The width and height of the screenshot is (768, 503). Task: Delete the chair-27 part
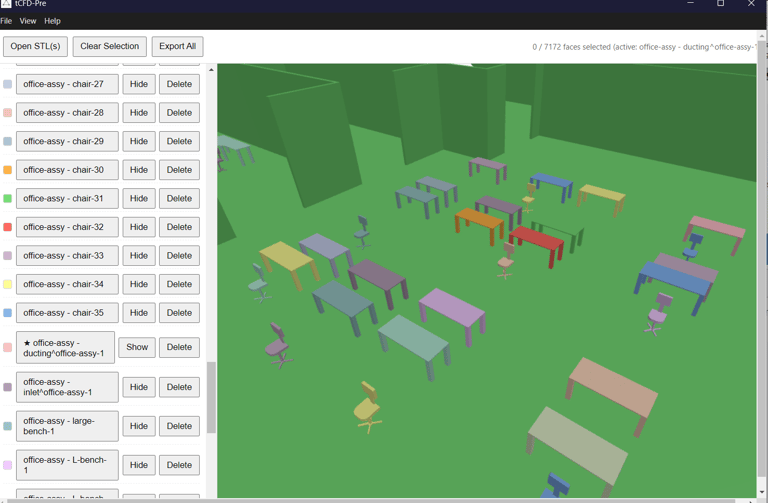pyautogui.click(x=179, y=84)
